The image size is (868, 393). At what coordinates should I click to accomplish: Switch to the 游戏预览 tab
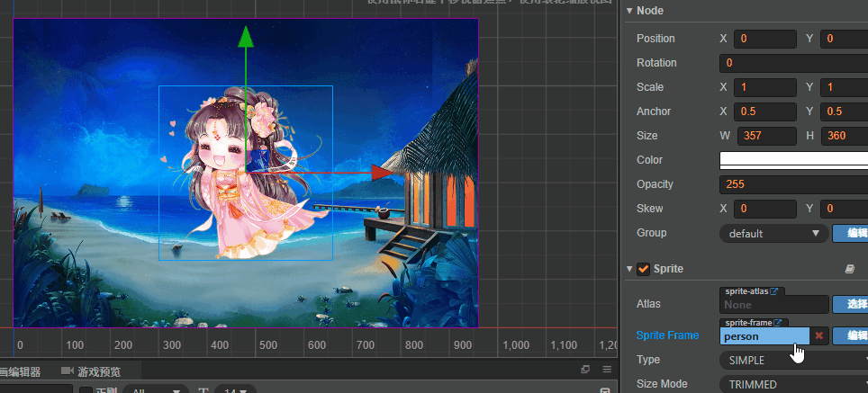91,371
